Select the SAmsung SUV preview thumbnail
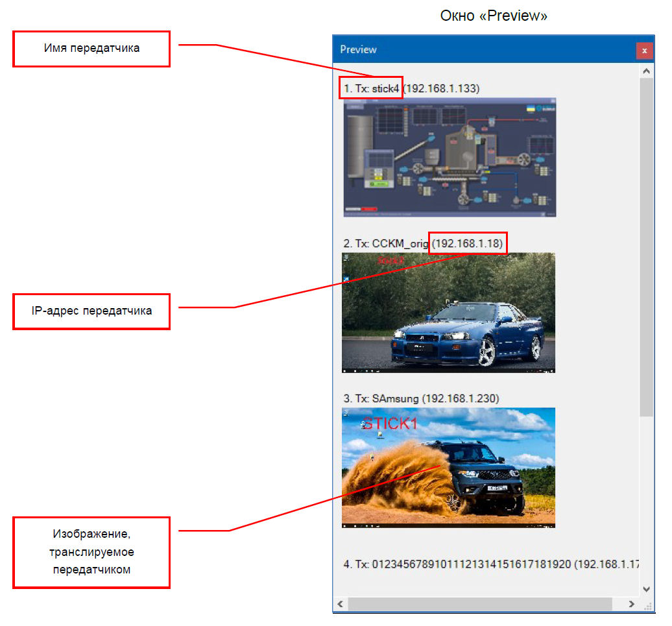 pyautogui.click(x=448, y=468)
